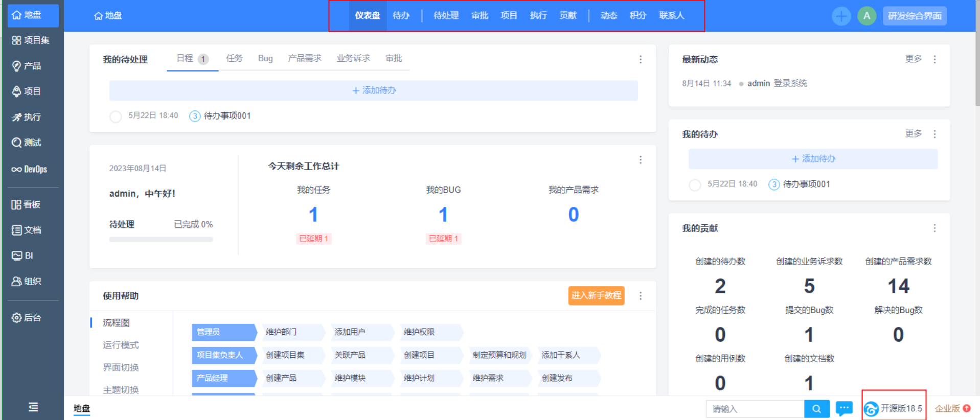Check off 待办事项001 in 我的待办 panel
Screen dimensions: 980x420
(695, 184)
